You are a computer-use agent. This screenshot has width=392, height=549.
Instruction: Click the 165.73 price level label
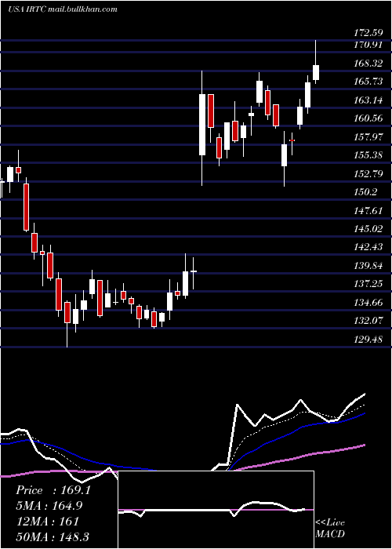[x=368, y=82]
